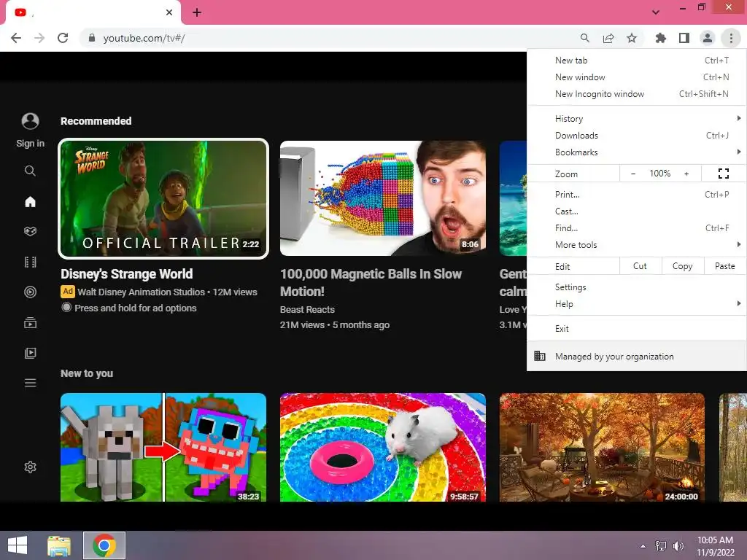The height and width of the screenshot is (560, 747).
Task: Open the Extensions puzzle icon
Action: point(660,38)
